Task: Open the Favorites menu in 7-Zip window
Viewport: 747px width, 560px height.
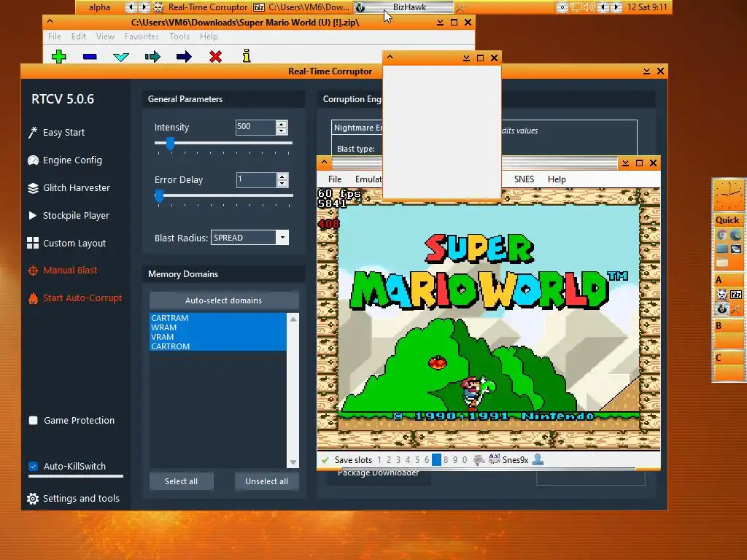Action: coord(142,36)
